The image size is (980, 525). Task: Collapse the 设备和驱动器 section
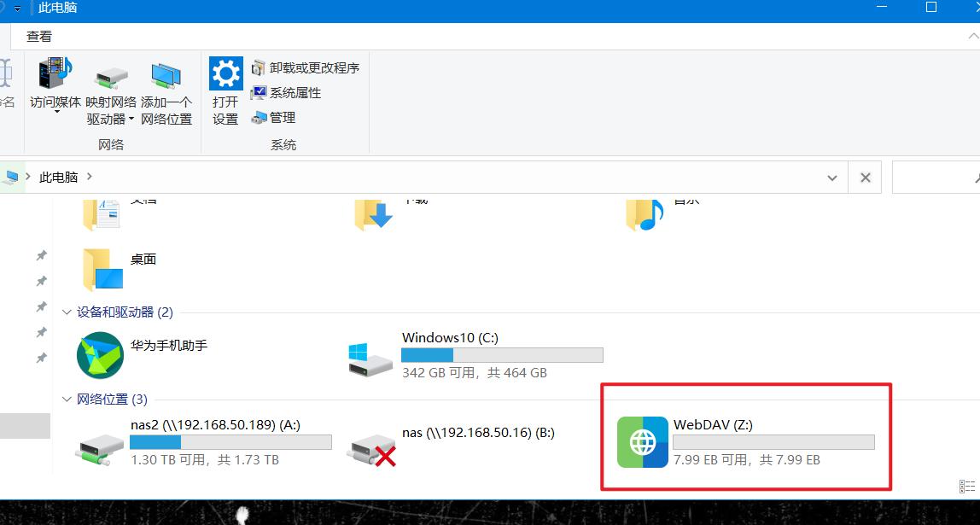point(67,312)
